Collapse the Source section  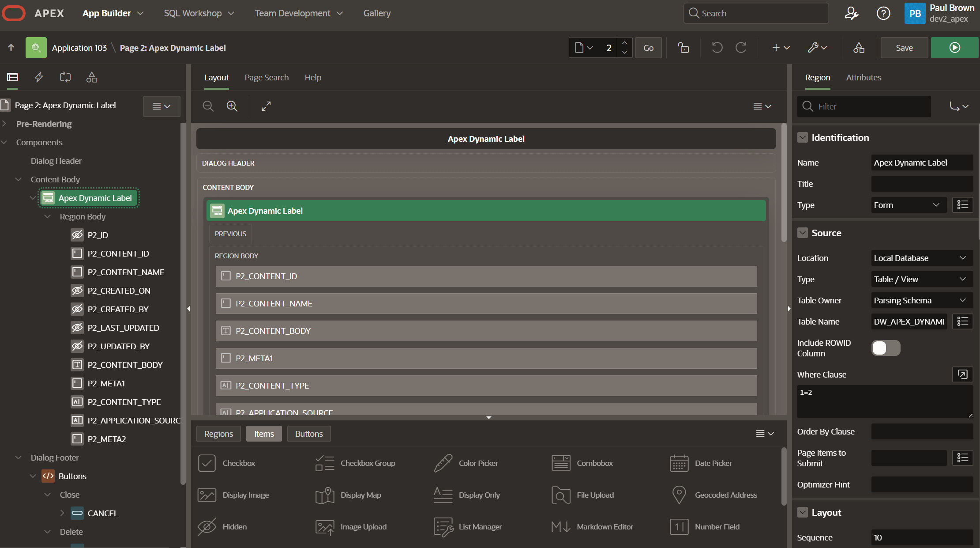point(803,233)
